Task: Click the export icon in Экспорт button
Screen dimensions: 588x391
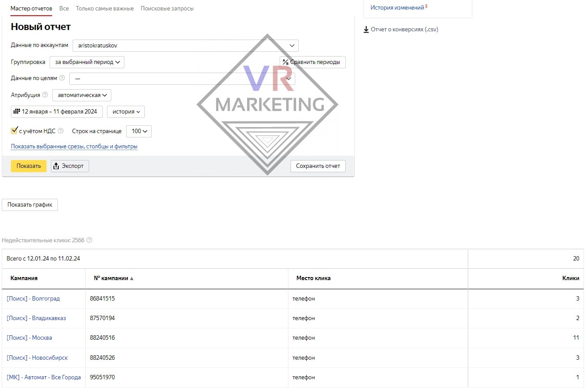Action: pos(56,166)
